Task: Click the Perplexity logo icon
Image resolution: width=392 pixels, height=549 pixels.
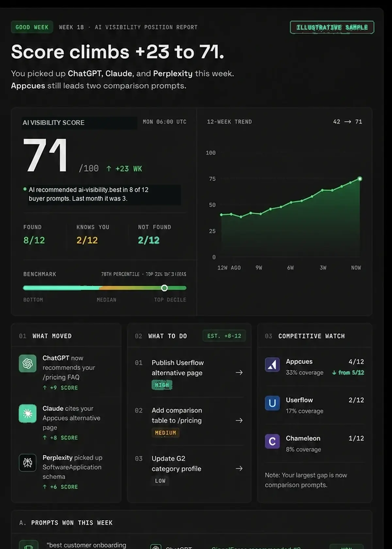Action: (28, 462)
